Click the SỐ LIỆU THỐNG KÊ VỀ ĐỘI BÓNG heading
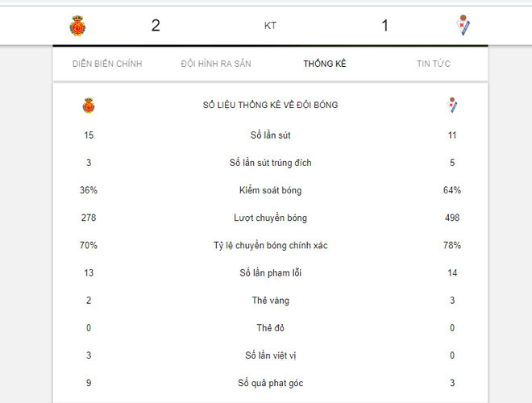This screenshot has width=532, height=403. [270, 105]
